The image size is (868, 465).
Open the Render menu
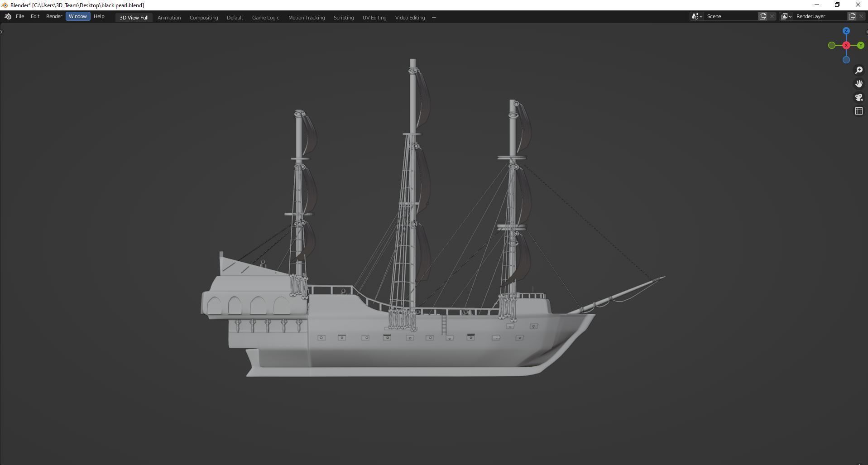(54, 16)
